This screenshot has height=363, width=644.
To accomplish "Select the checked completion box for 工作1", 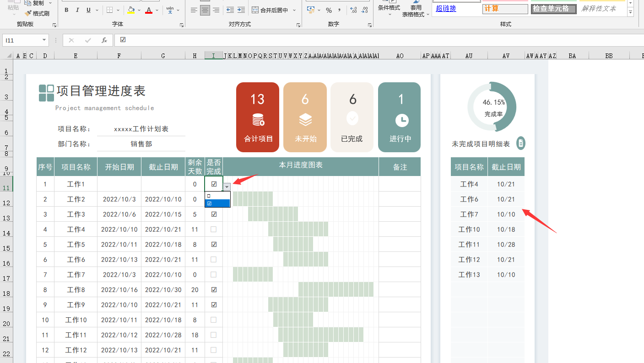I will coord(214,184).
